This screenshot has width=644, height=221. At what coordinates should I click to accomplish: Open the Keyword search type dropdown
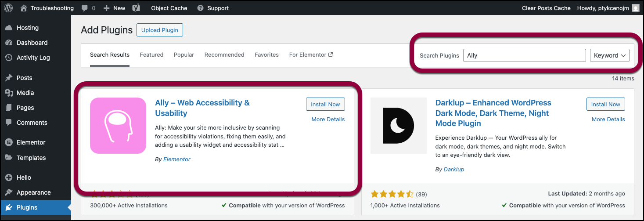[x=610, y=55]
